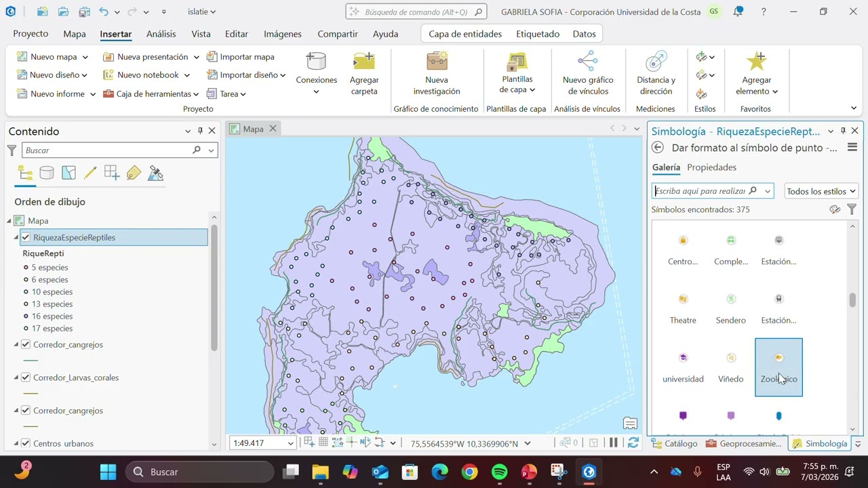868x488 pixels.
Task: Open the Plantillas de capa dropdown
Action: point(517,74)
